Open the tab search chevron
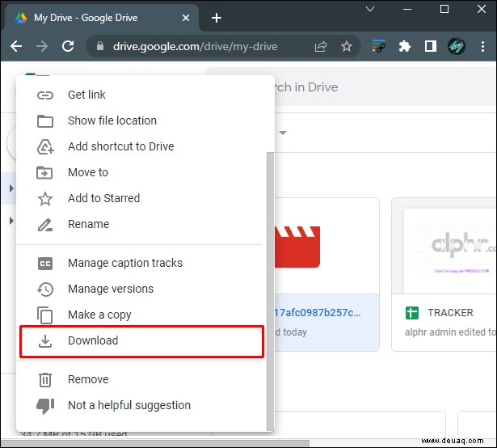Screen dimensions: 497x448 (x=370, y=9)
